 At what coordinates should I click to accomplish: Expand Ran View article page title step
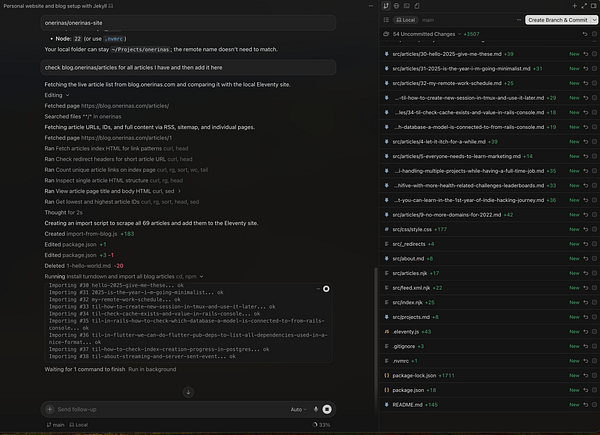click(179, 191)
